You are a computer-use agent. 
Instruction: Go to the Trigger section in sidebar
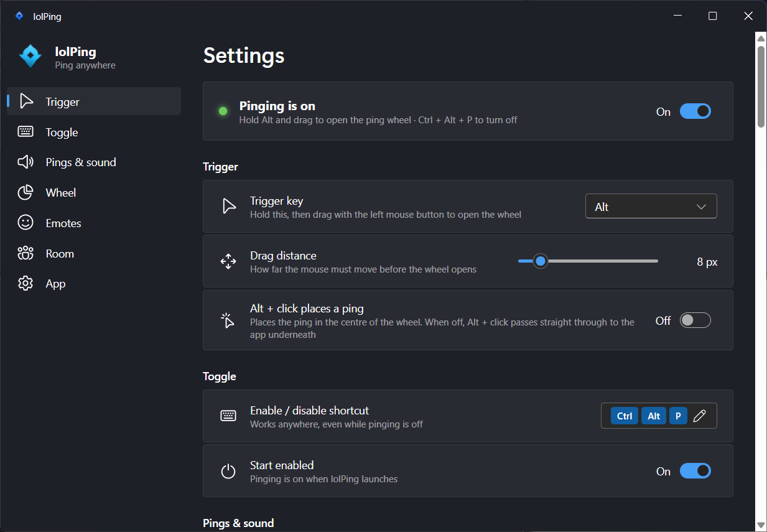pyautogui.click(x=94, y=101)
